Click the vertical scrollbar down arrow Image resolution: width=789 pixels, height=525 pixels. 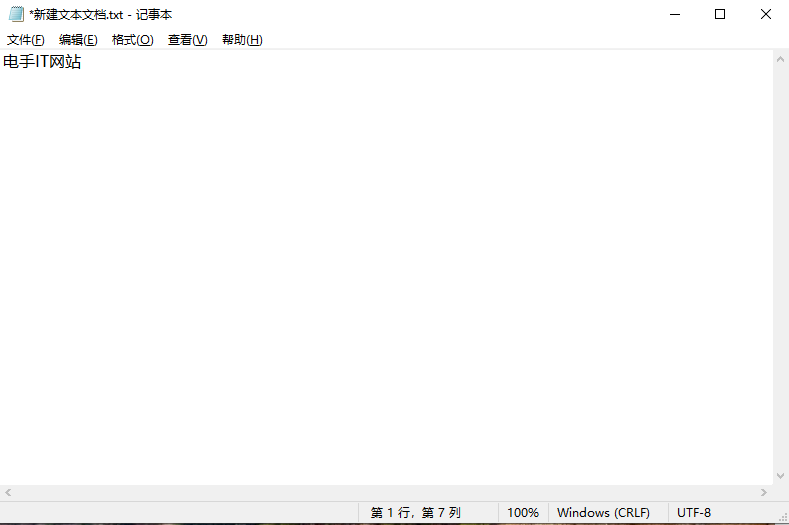click(781, 476)
